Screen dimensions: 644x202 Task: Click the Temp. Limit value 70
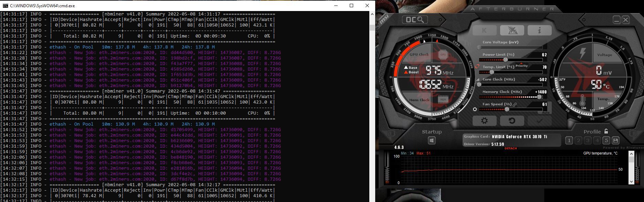tap(545, 67)
